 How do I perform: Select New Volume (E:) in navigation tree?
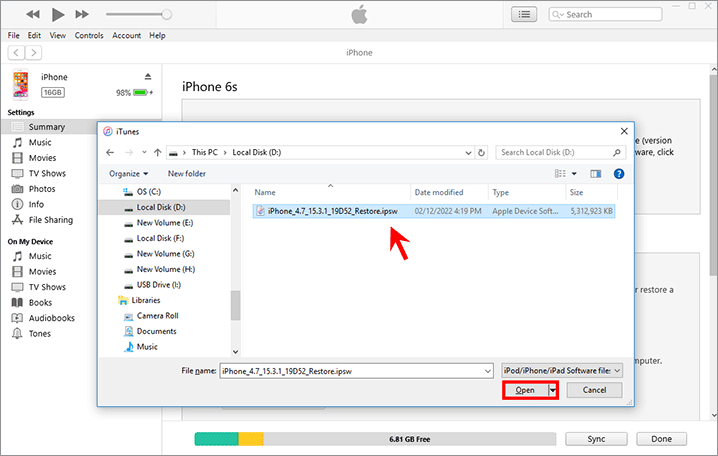pos(165,223)
